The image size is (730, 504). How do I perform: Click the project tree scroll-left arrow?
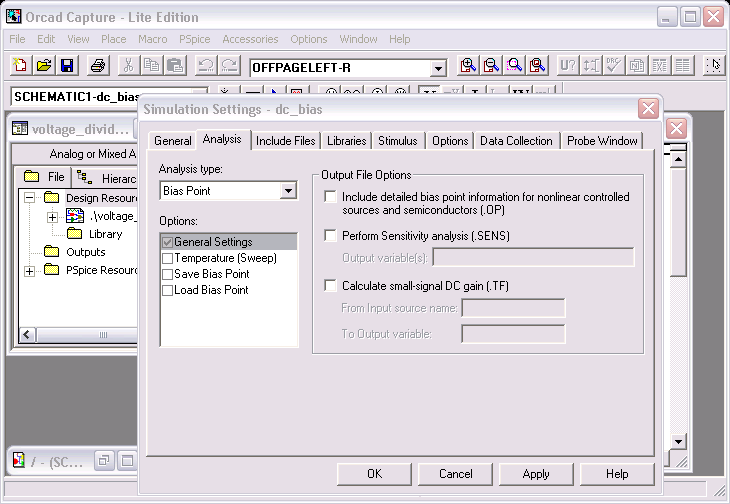(27, 335)
